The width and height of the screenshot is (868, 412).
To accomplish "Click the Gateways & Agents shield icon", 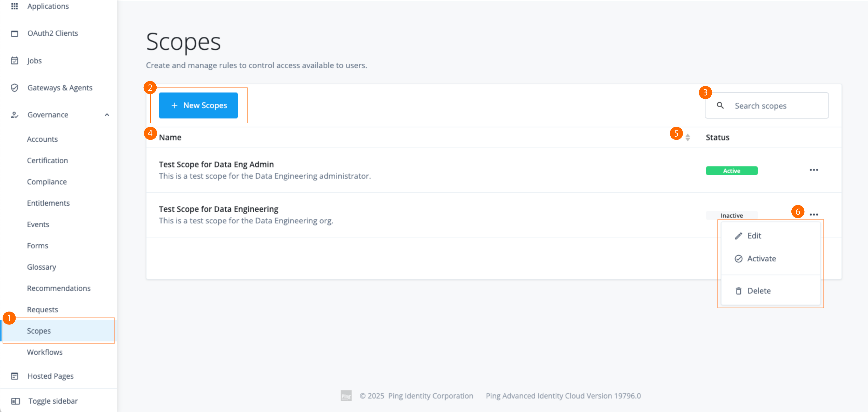I will 15,88.
